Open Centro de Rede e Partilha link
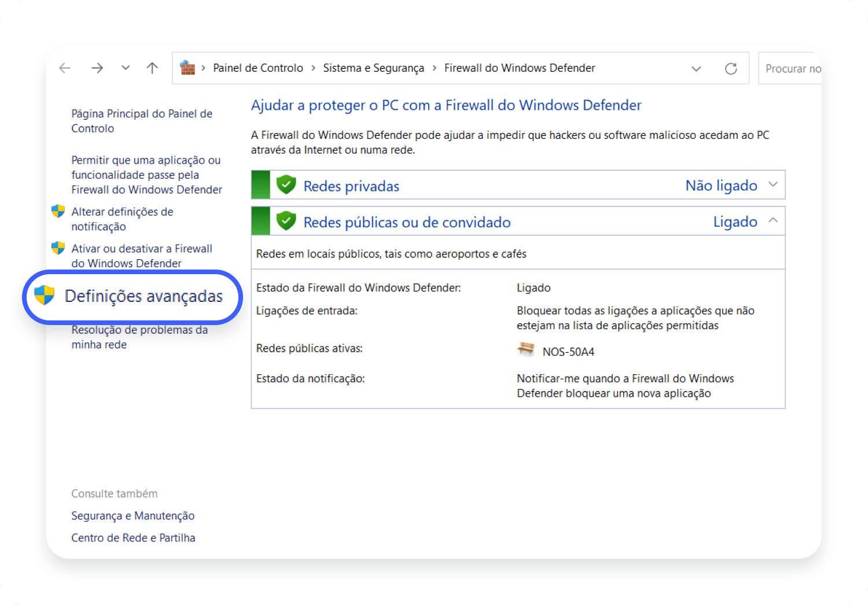Screen dimensions: 868x605 133,538
